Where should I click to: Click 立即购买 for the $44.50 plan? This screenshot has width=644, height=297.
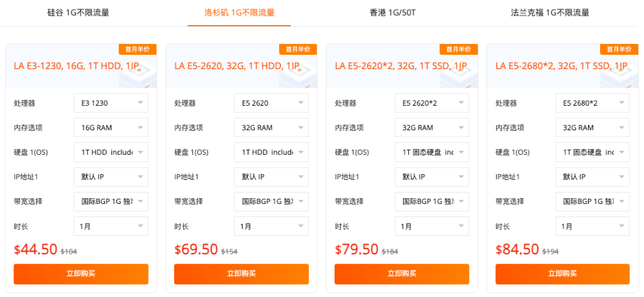point(81,274)
